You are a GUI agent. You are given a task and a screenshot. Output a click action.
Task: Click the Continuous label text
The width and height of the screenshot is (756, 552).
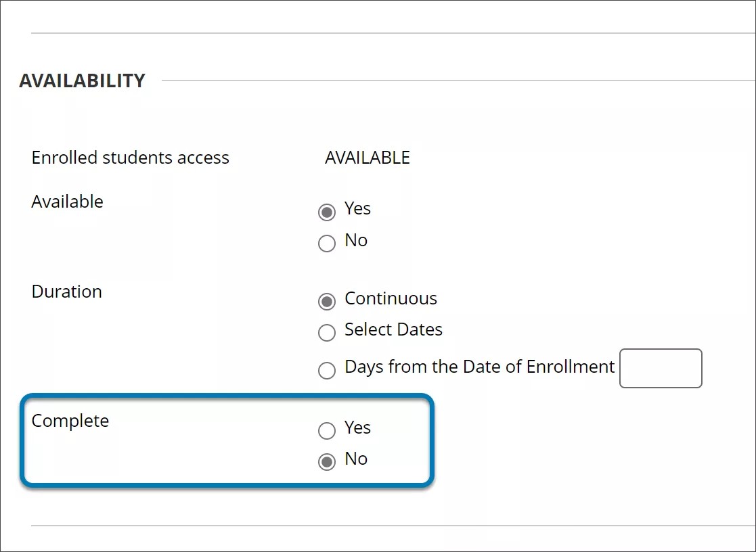pos(391,298)
